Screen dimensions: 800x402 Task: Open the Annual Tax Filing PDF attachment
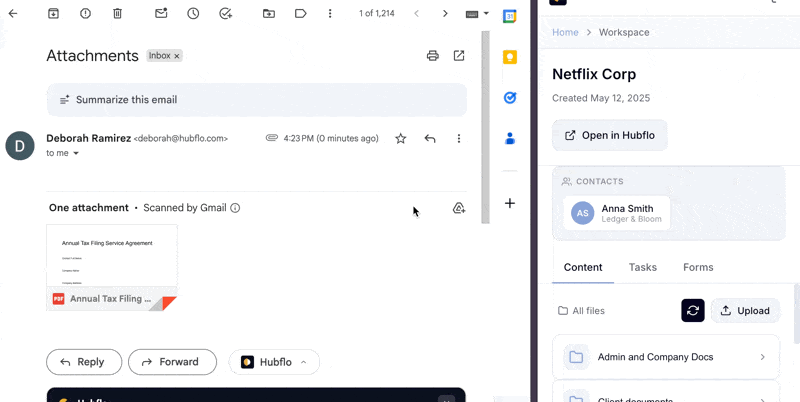[x=112, y=267]
